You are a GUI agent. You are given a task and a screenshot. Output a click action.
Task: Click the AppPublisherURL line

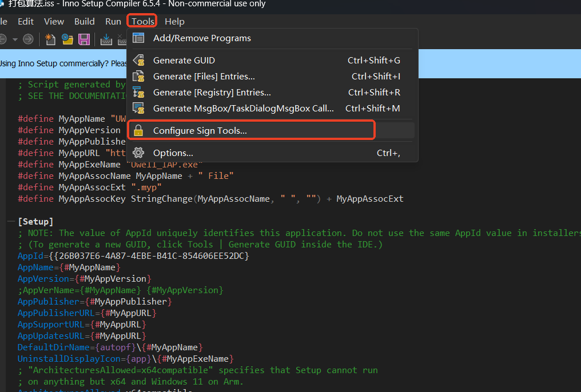(x=87, y=313)
